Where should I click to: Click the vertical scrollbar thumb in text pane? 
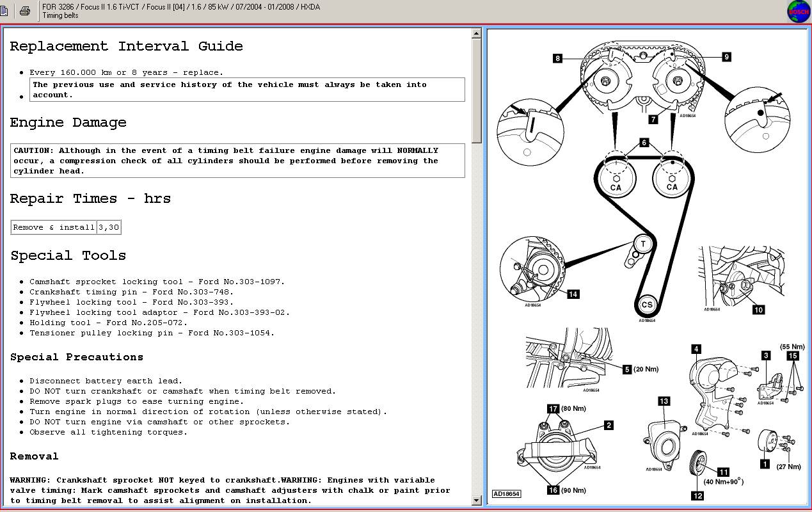click(477, 91)
